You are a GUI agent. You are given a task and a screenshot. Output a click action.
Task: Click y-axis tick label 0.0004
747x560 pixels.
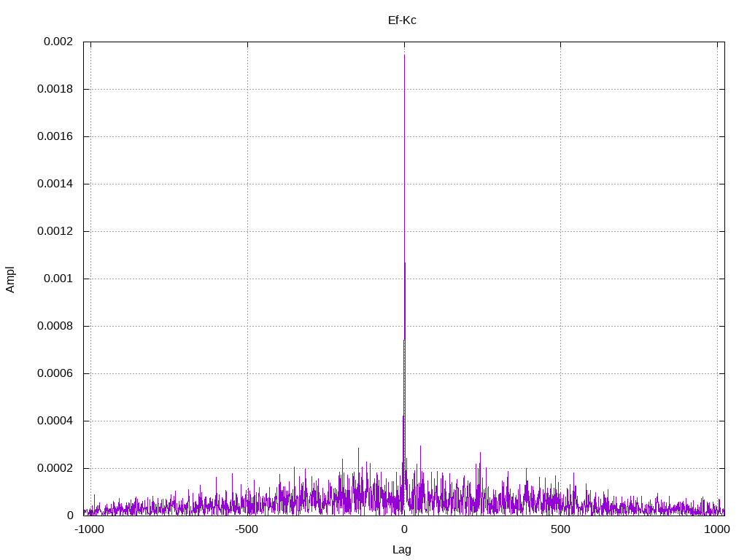[x=55, y=421]
